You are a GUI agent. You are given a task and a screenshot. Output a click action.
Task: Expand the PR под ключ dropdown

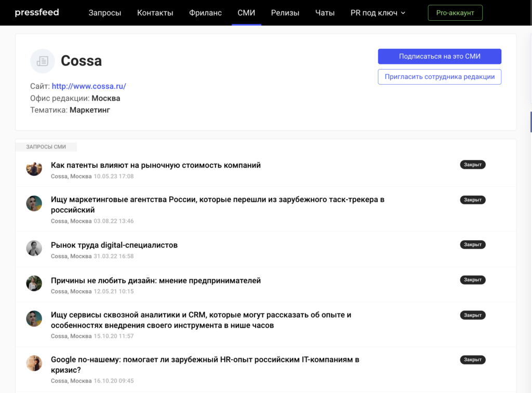[x=378, y=13]
